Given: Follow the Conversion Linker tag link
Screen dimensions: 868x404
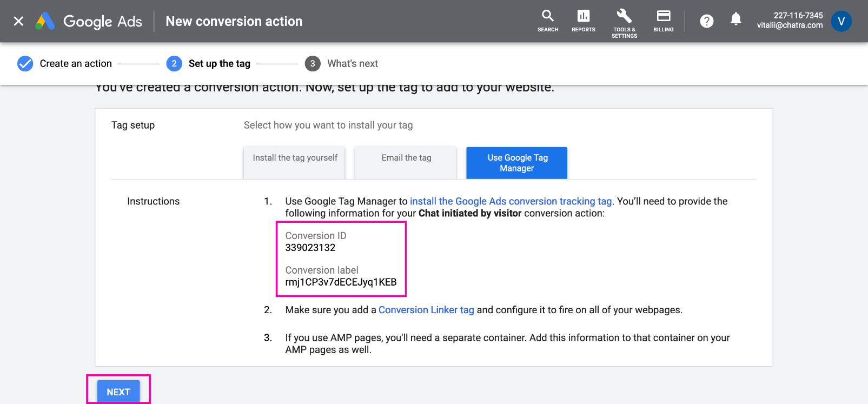Looking at the screenshot, I should click(x=426, y=310).
